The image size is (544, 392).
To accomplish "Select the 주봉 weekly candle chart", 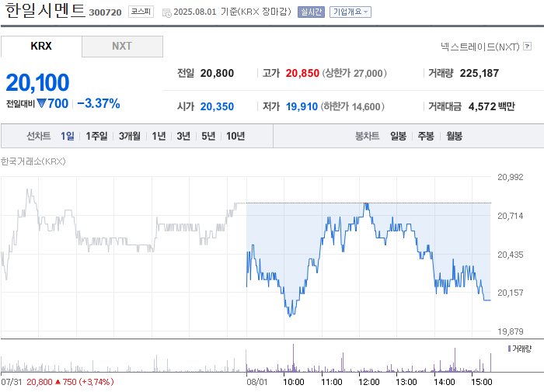I will click(426, 136).
